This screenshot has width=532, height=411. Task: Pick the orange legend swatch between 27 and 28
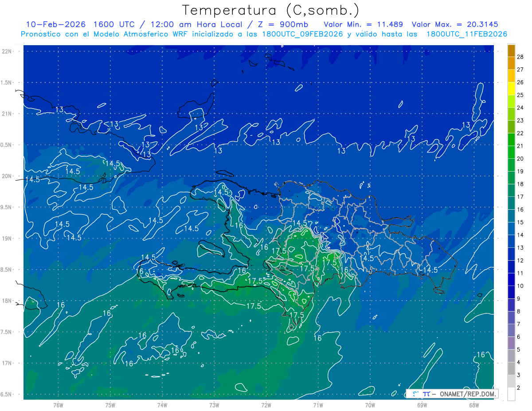[511, 63]
